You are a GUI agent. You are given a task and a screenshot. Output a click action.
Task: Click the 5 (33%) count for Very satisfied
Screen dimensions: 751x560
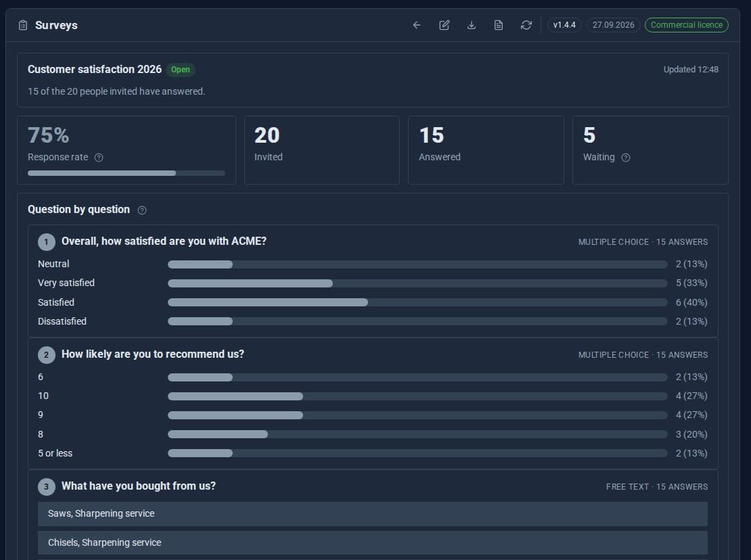[691, 283]
